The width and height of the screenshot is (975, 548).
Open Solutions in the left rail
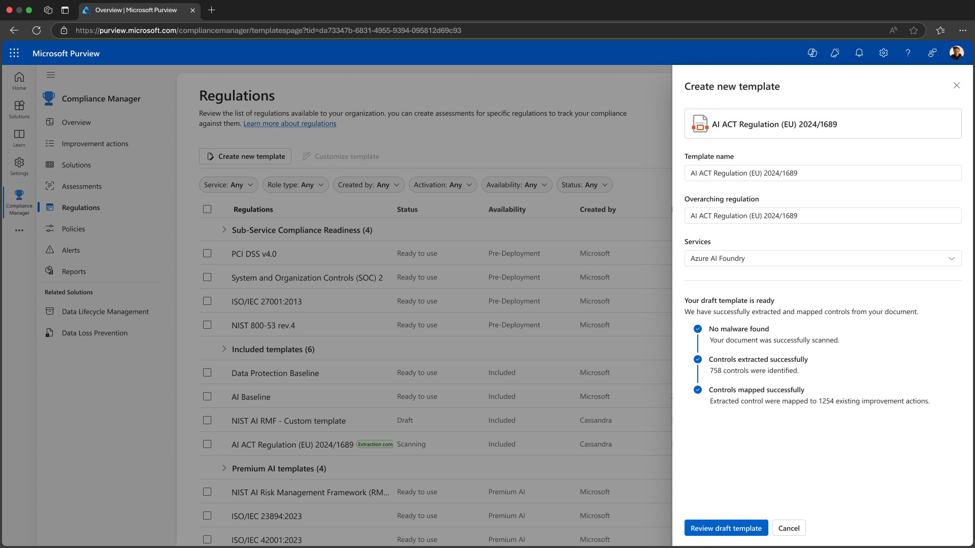[x=19, y=109]
